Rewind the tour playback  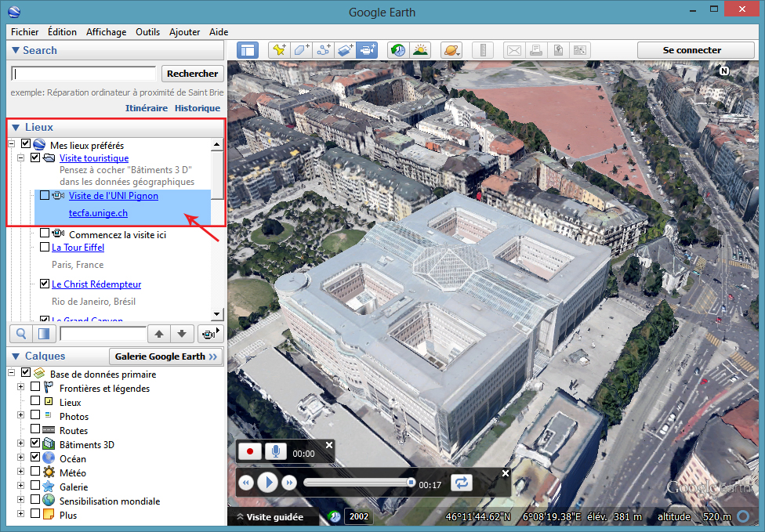coord(246,483)
